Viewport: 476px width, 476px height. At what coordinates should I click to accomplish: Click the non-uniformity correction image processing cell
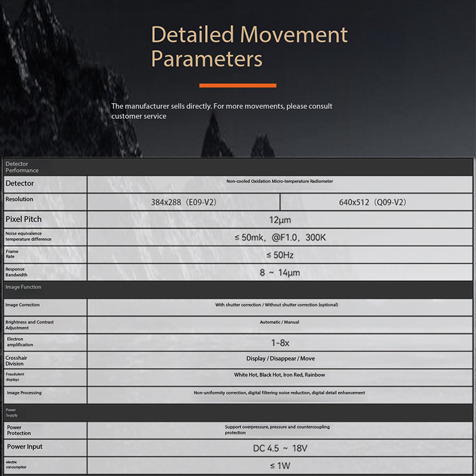click(280, 393)
